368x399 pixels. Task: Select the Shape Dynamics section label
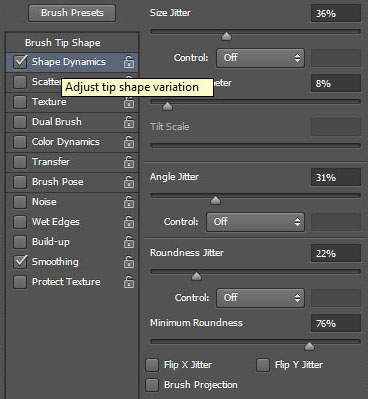point(69,62)
